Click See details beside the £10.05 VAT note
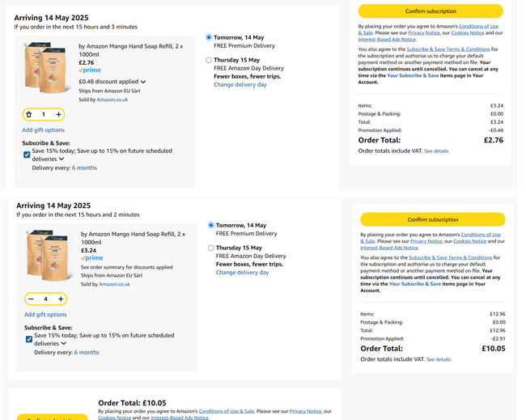Image resolution: width=526 pixels, height=420 pixels. pos(439,359)
